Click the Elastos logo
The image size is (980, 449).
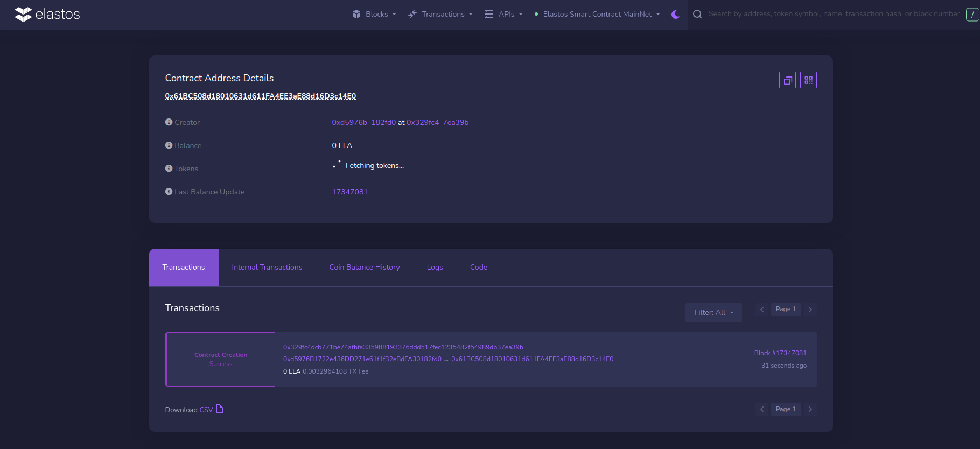[x=47, y=15]
